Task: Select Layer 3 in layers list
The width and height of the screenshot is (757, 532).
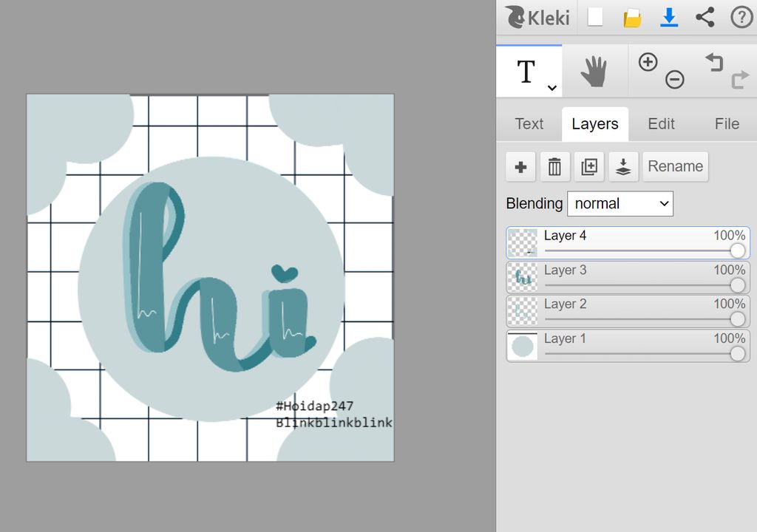Action: [628, 277]
